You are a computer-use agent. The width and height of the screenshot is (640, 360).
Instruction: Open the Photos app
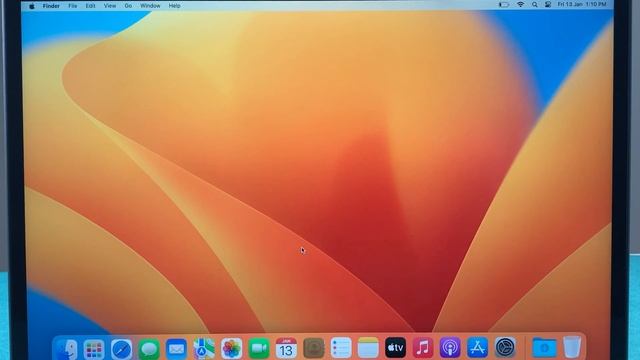point(231,349)
